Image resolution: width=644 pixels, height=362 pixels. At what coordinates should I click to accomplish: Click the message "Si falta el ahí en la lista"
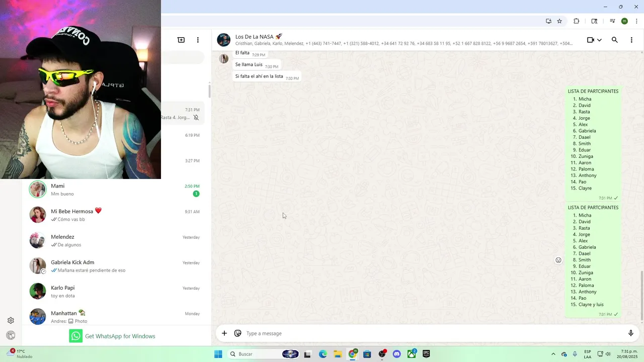267,76
